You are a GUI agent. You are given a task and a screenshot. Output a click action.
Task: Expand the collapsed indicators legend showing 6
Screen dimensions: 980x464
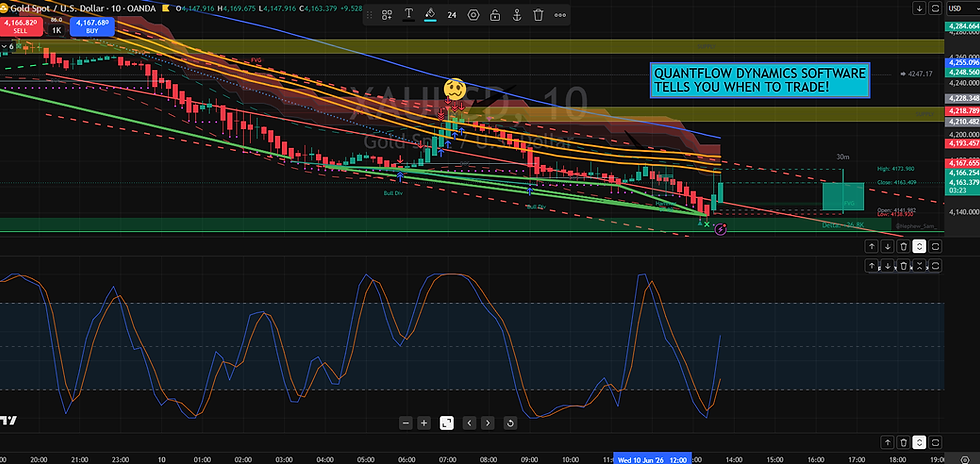pyautogui.click(x=8, y=46)
